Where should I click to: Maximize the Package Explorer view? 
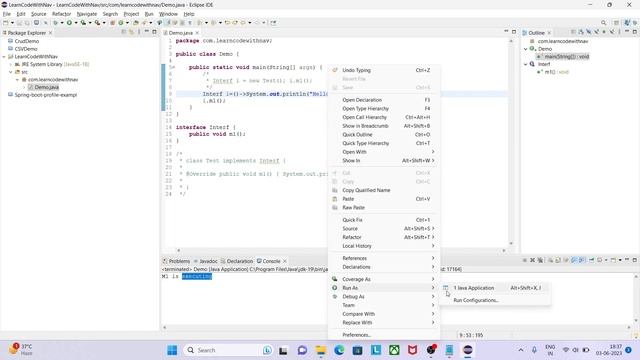coord(154,32)
